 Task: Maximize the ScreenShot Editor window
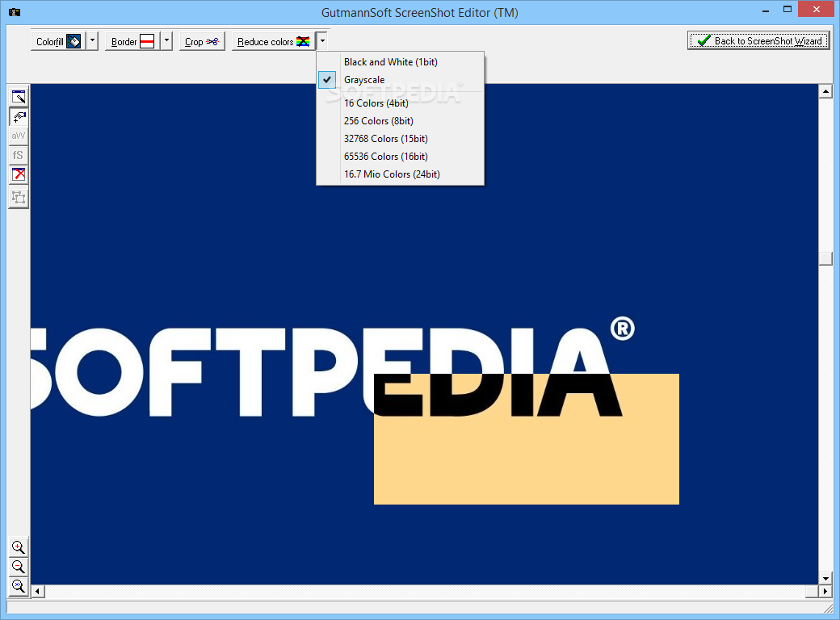[787, 10]
